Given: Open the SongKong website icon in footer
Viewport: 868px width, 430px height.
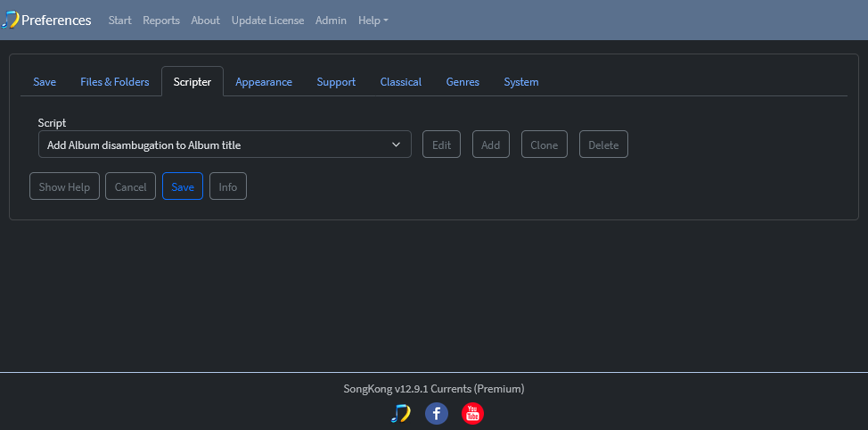Looking at the screenshot, I should 400,413.
